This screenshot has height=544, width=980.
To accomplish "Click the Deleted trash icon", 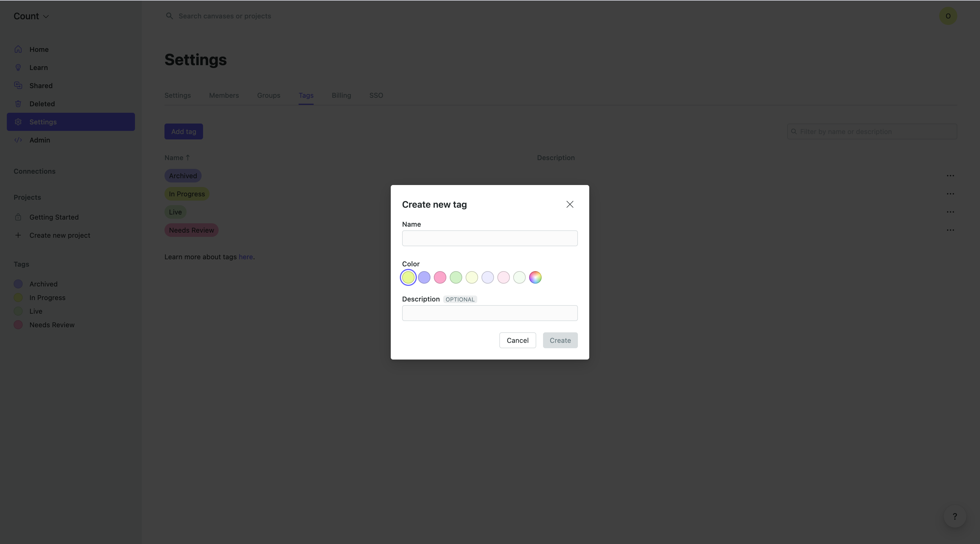I will (18, 104).
